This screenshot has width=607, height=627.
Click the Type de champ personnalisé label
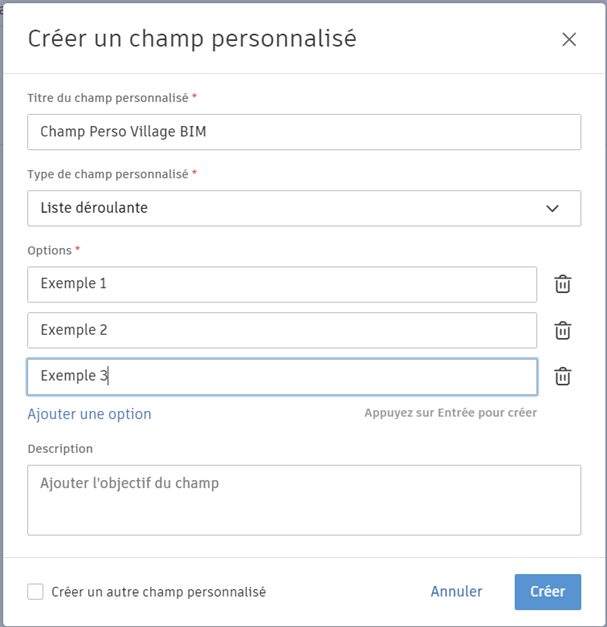click(x=108, y=174)
